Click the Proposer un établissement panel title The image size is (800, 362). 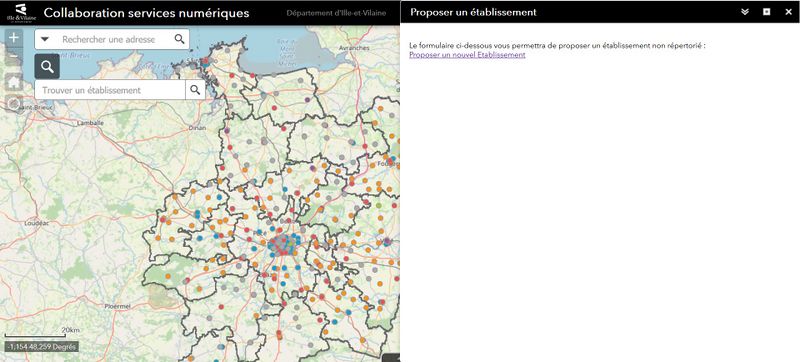pos(473,12)
